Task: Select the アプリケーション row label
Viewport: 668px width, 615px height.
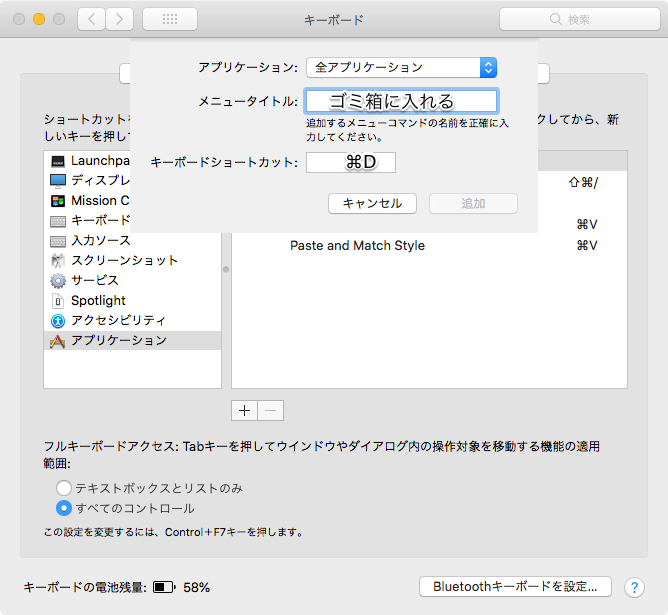Action: (x=119, y=340)
